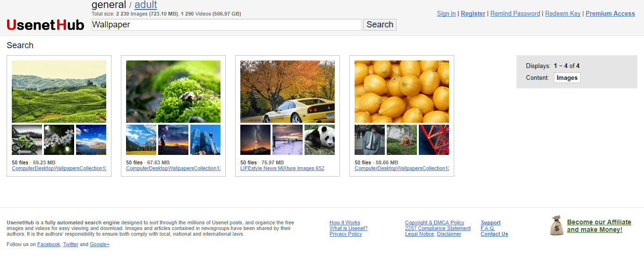
Task: Open the tea plantation landscape thumbnail
Action: pos(59,92)
